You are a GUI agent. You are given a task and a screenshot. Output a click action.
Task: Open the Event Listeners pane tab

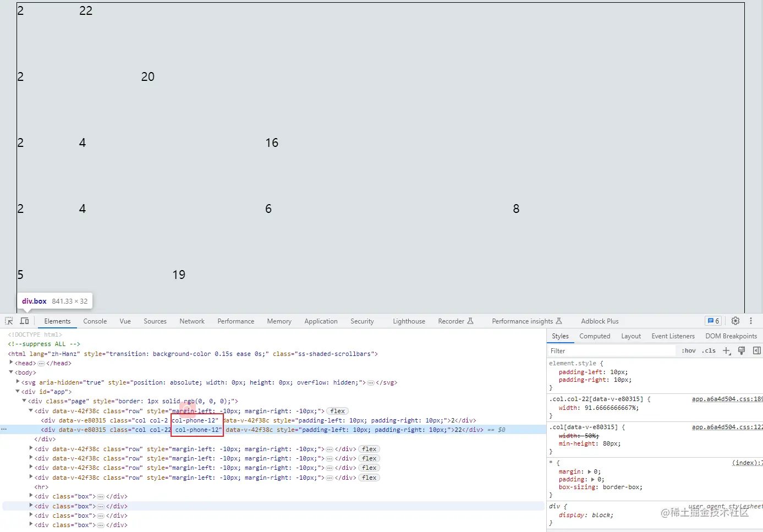pos(673,336)
